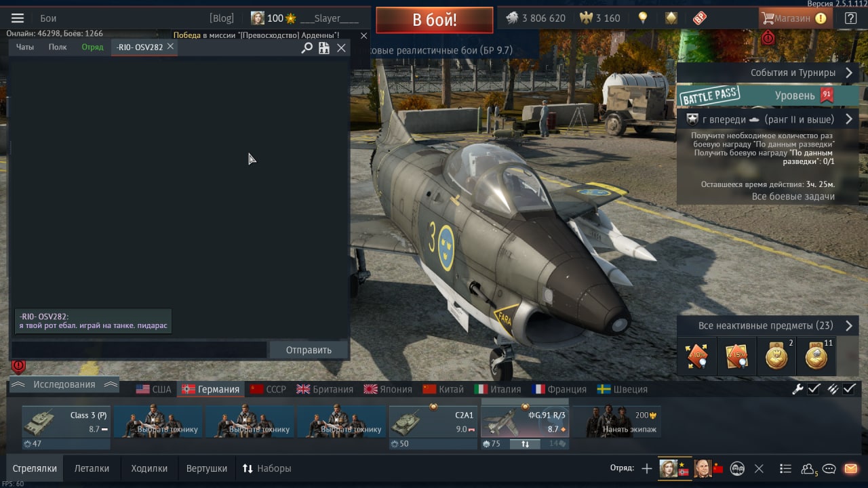Select the Швеция nation tab
868x488 pixels.
pos(623,389)
